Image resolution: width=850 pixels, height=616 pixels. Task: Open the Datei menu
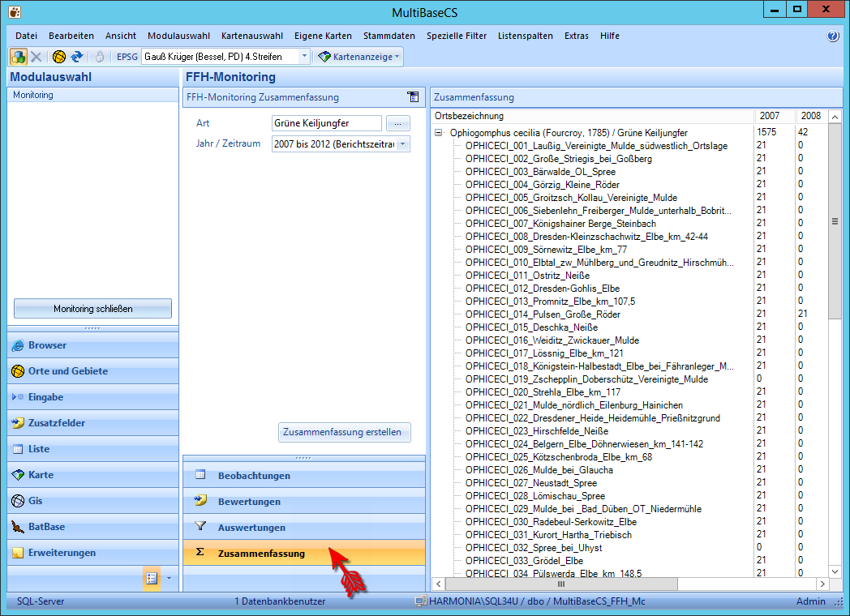click(27, 36)
